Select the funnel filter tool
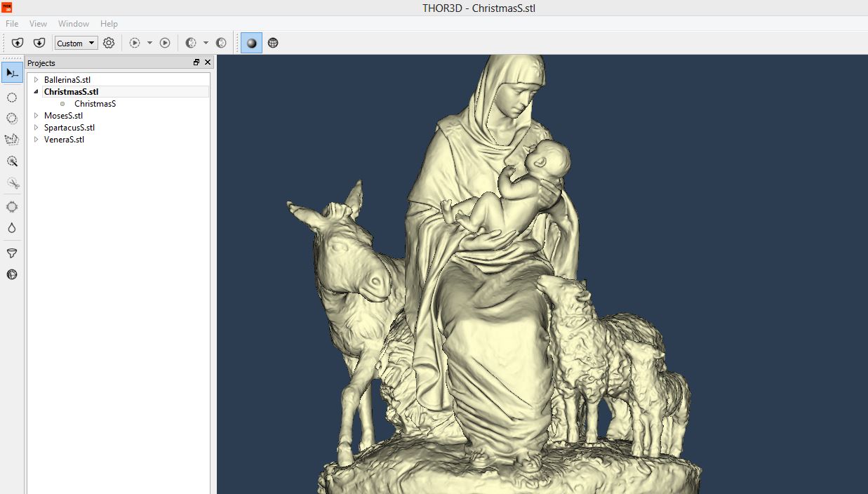Viewport: 868px width, 494px height. point(12,253)
